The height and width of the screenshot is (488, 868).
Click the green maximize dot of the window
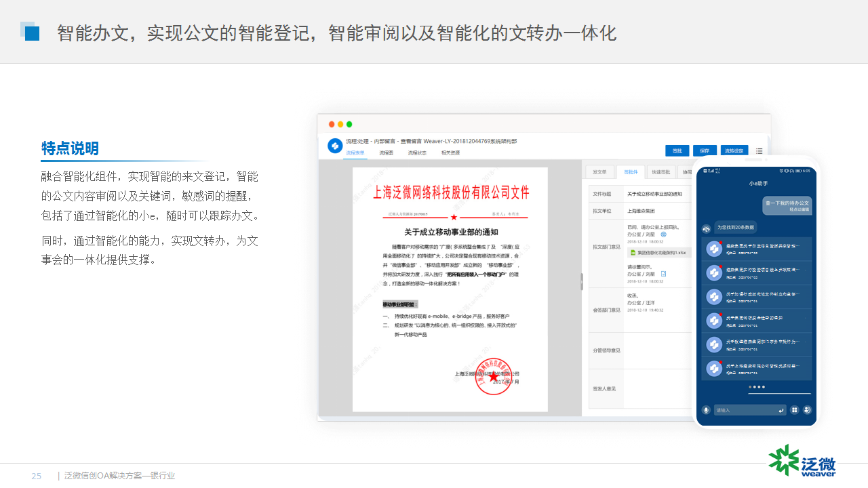[349, 124]
